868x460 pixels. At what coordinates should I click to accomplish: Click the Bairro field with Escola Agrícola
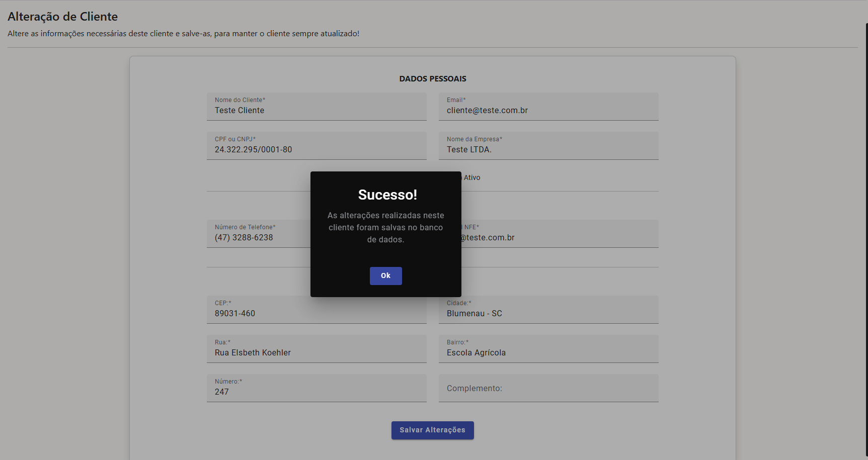(x=548, y=349)
